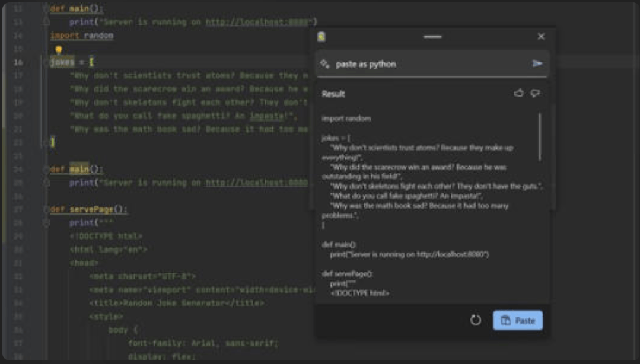Click the result panel vertical scrollbar
Viewport: 640px width, 364px height.
coord(540,137)
